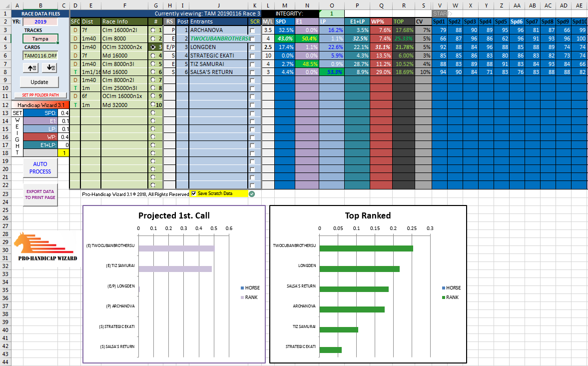
Task: Run the AUTO PROCESS button
Action: tap(40, 167)
